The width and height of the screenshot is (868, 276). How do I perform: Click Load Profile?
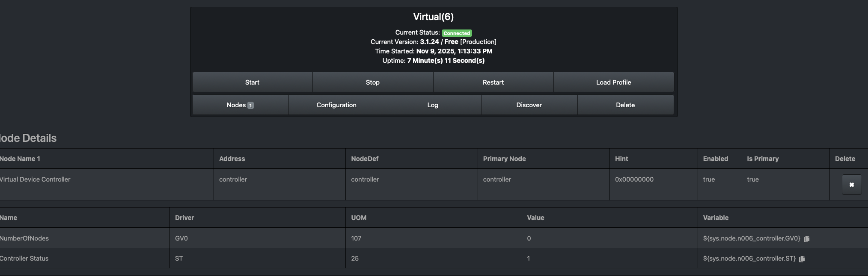click(x=613, y=82)
